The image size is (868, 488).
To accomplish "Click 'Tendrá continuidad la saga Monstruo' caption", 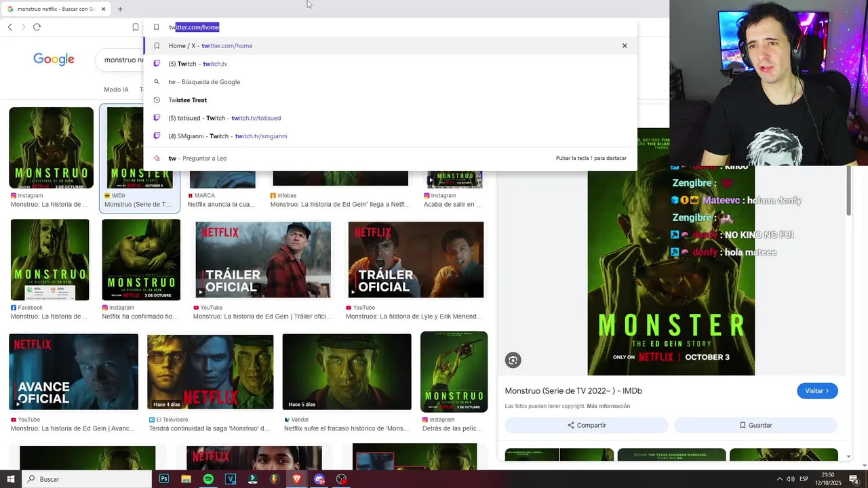I will 209,428.
